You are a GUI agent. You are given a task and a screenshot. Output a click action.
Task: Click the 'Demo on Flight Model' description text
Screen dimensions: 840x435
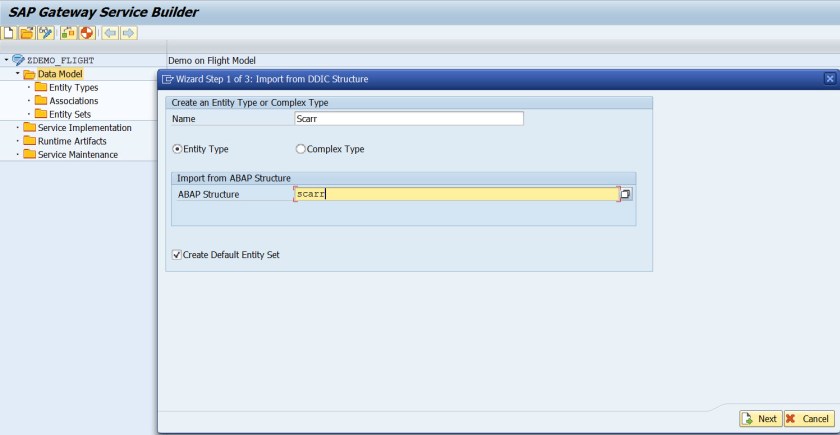(x=212, y=61)
